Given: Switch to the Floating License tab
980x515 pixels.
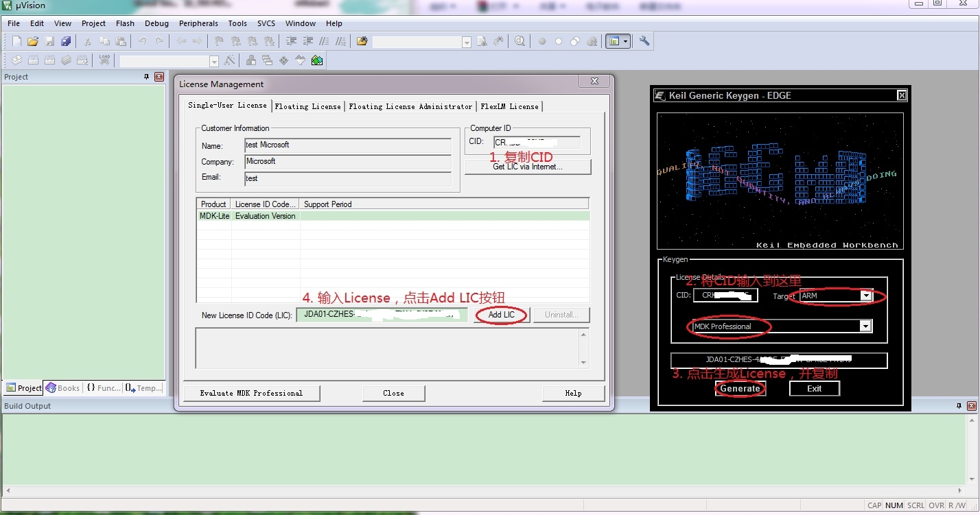Looking at the screenshot, I should (x=307, y=106).
